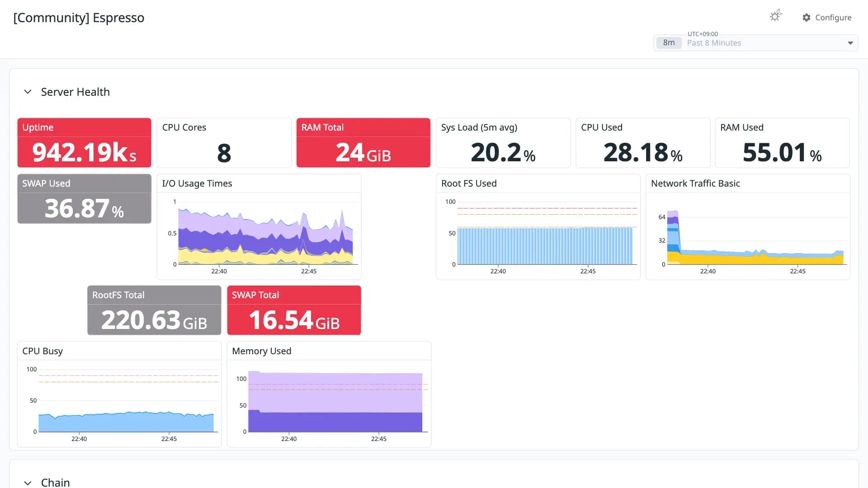Click the Configure gear icon
Image resolution: width=868 pixels, height=488 pixels.
click(807, 17)
